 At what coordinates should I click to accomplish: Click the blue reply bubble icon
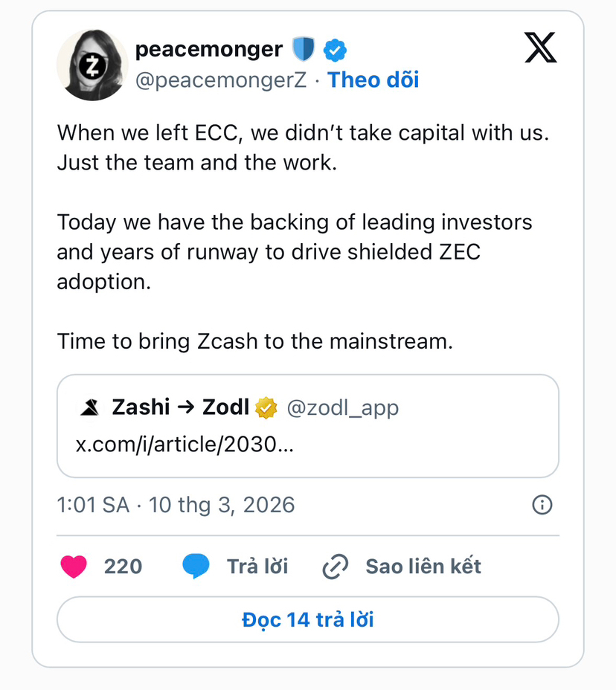point(196,567)
